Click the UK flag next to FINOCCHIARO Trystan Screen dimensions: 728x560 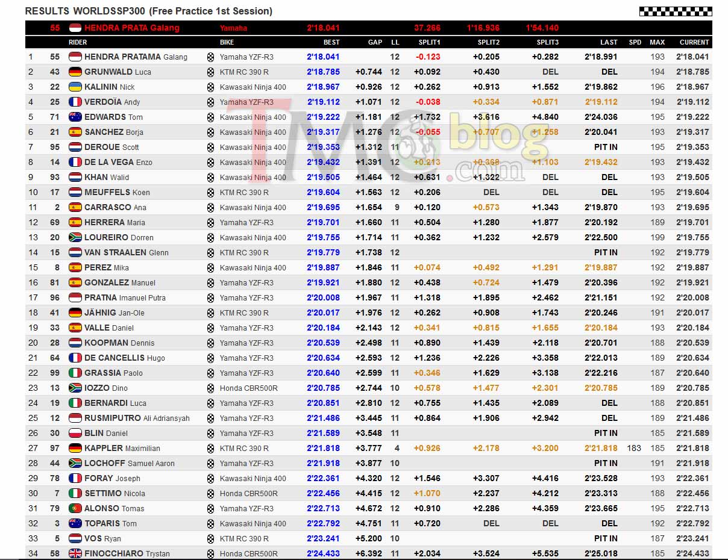point(75,553)
